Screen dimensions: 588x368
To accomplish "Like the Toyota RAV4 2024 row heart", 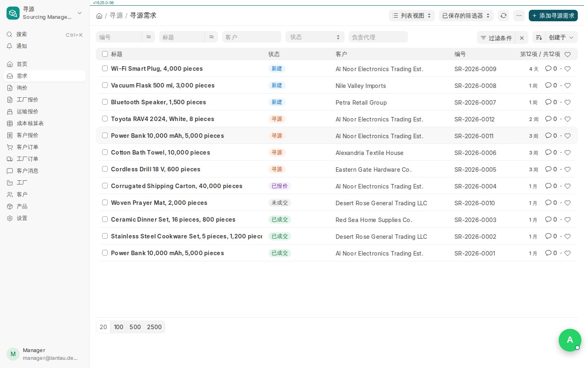I will tap(568, 119).
